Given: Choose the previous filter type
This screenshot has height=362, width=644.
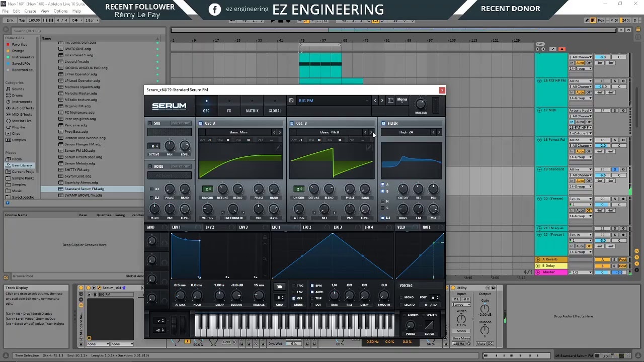Looking at the screenshot, I should pos(433,132).
